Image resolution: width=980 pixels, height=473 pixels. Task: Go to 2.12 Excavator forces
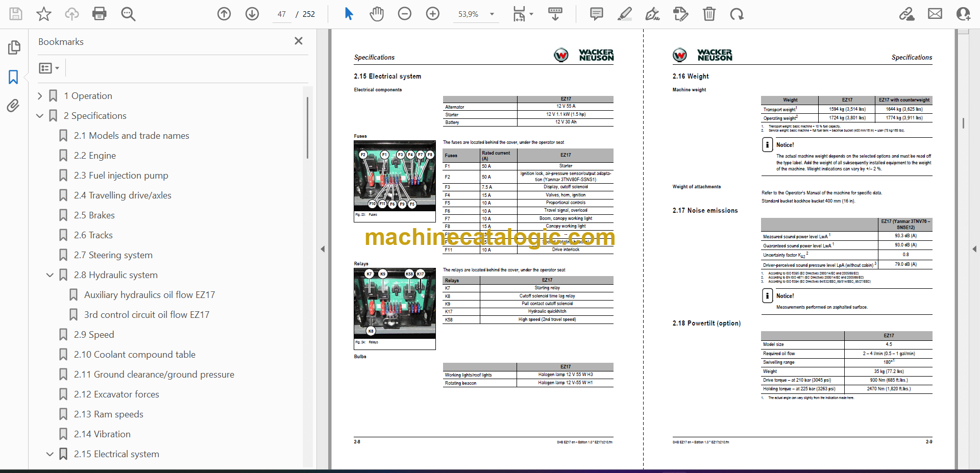[x=116, y=394]
